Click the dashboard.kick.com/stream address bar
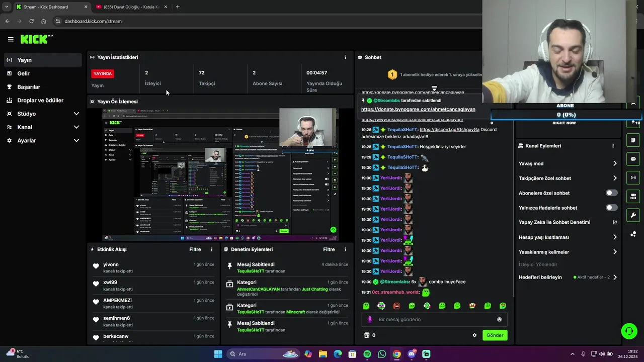644x362 pixels. pos(93,21)
